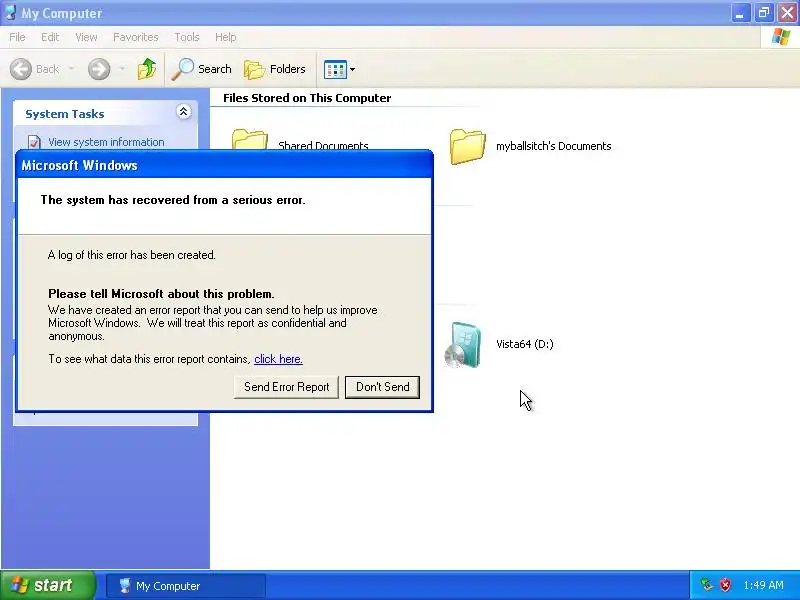Viewport: 800px width, 600px height.
Task: Open the Favorites menu
Action: (x=136, y=37)
